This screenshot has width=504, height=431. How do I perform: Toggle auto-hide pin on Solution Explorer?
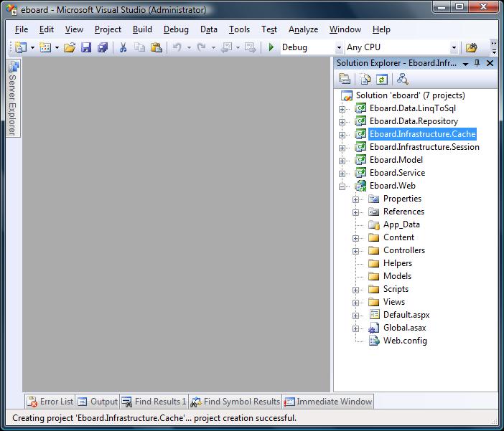pos(477,63)
